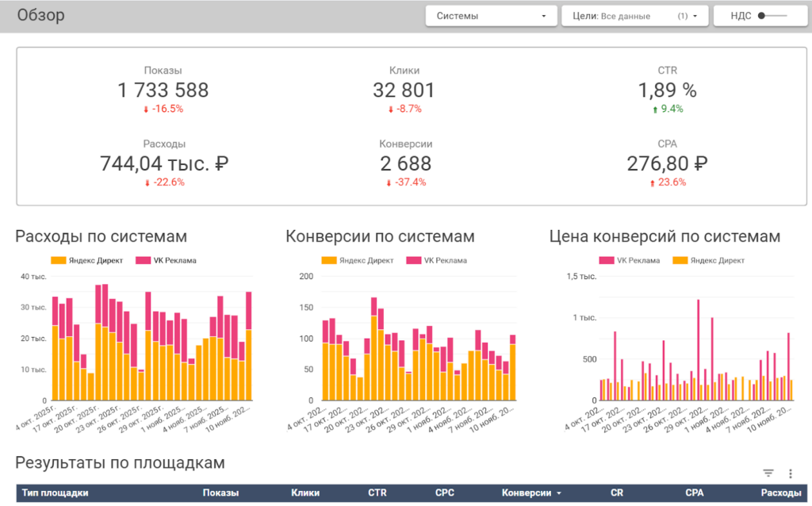Open the three-dot menu near Результаты по площадкам
Image resolution: width=812 pixels, height=506 pixels.
tap(790, 473)
